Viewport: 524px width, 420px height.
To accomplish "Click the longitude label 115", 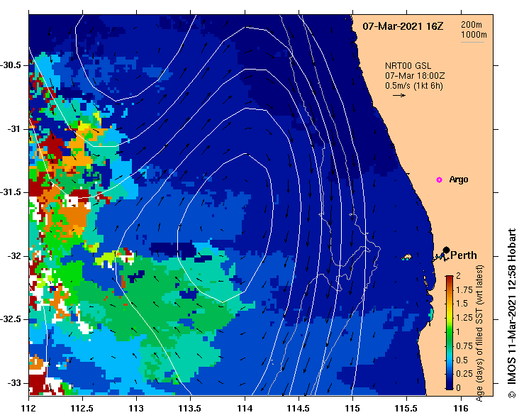I will coord(352,409).
